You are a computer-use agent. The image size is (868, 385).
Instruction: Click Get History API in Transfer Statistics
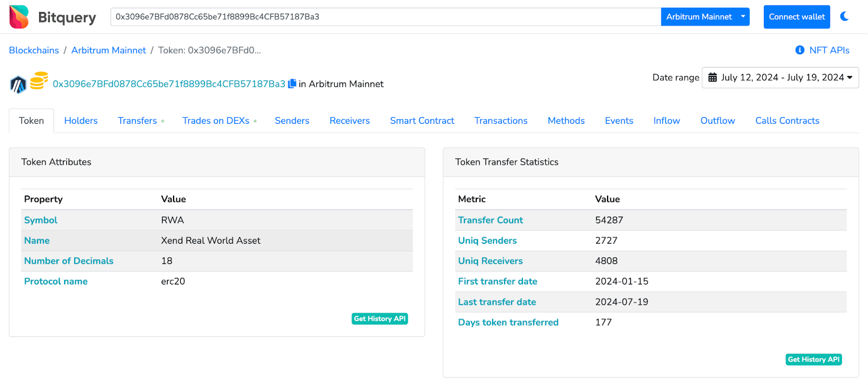[x=814, y=359]
